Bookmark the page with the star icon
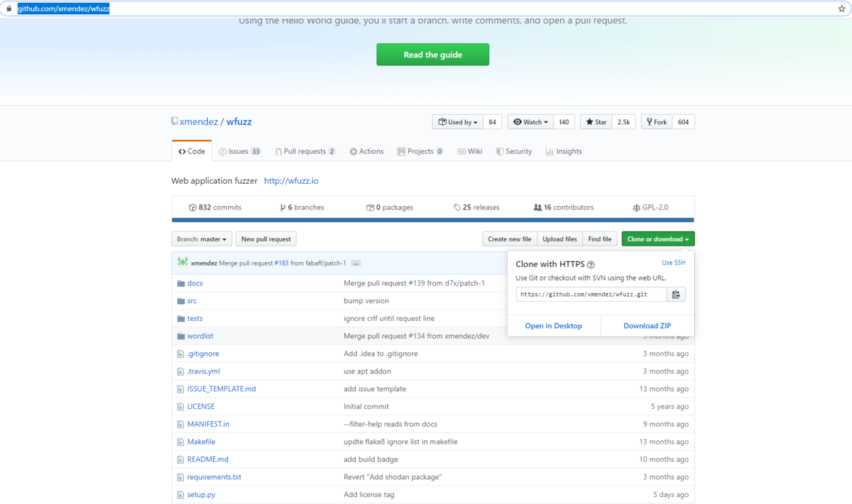Image resolution: width=852 pixels, height=504 pixels. click(841, 9)
